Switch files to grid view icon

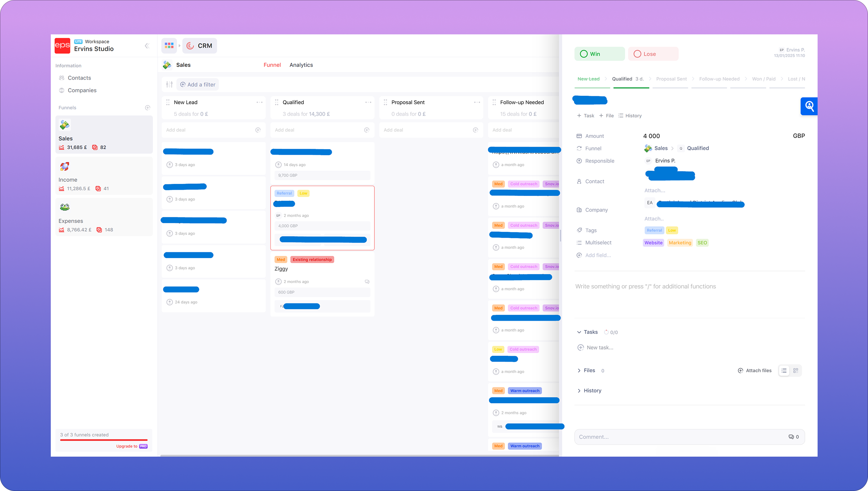[x=796, y=370]
